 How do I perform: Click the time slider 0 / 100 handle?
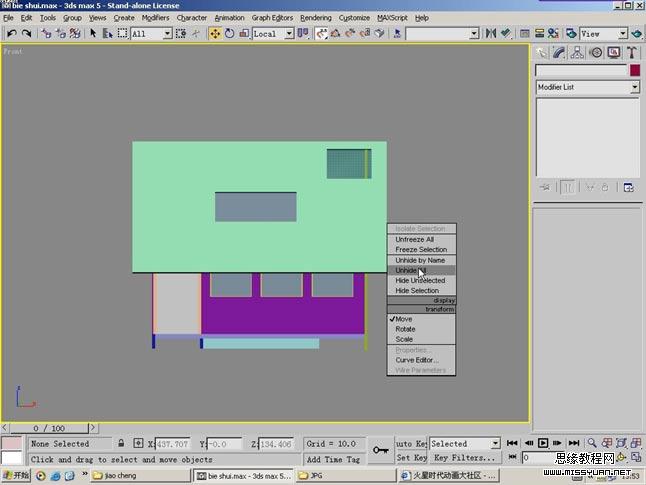pos(49,428)
